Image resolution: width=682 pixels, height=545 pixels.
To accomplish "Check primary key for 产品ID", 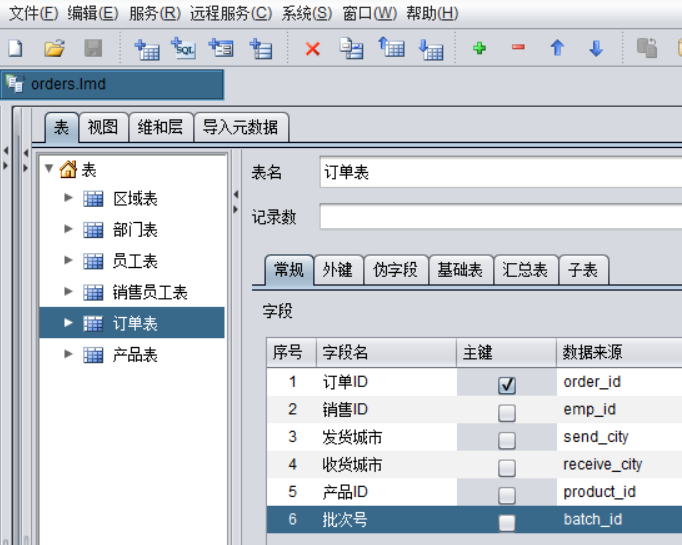I will pos(507,495).
